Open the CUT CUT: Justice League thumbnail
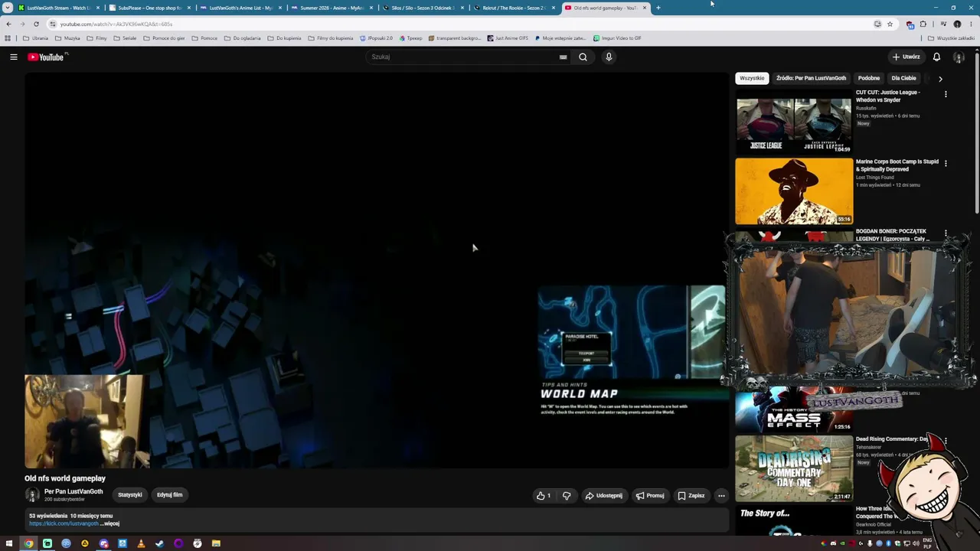 (794, 122)
